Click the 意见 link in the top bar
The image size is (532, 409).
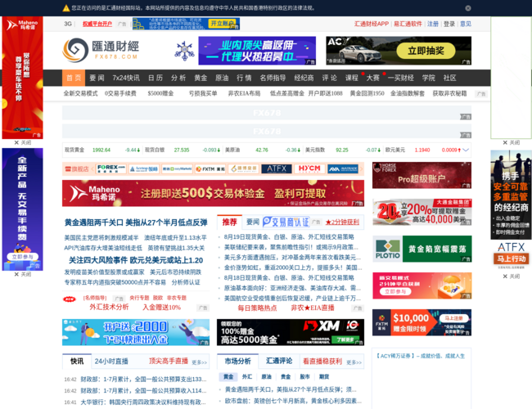466,24
